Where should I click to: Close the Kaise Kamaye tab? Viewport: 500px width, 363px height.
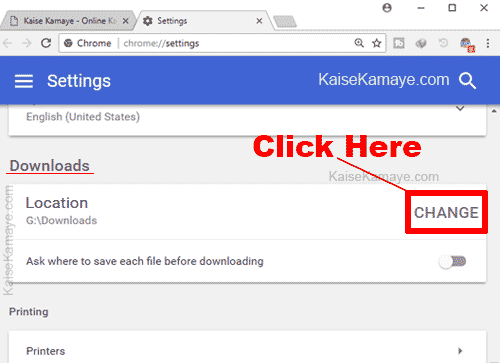click(x=126, y=21)
